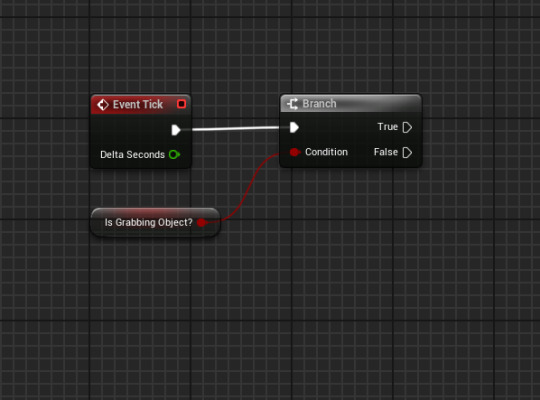Click the True label on Branch

tap(388, 127)
